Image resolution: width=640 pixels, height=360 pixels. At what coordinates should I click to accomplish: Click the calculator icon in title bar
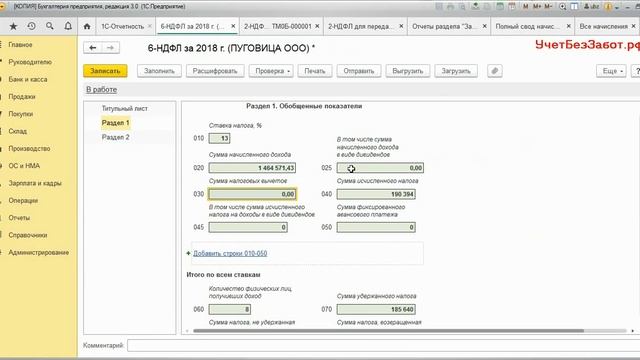500,7
